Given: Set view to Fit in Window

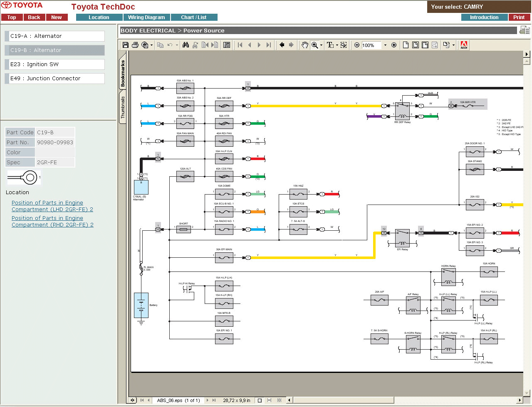Looking at the screenshot, I should (415, 45).
